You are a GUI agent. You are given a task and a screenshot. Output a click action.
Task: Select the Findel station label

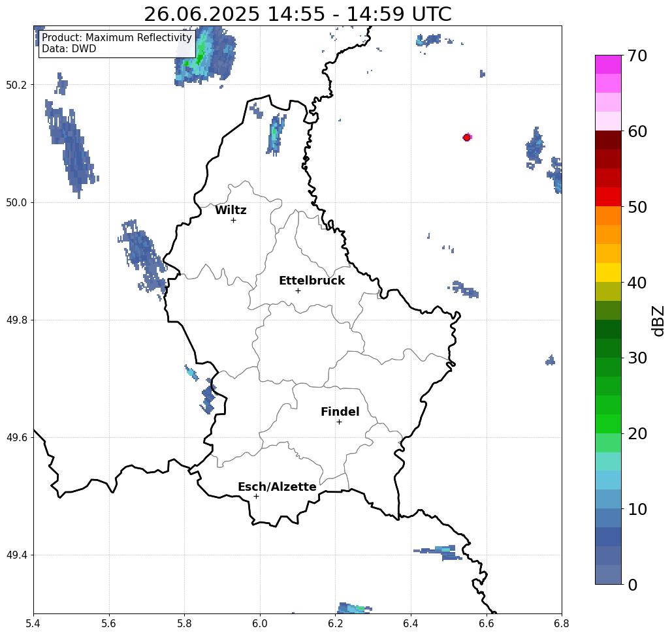340,412
